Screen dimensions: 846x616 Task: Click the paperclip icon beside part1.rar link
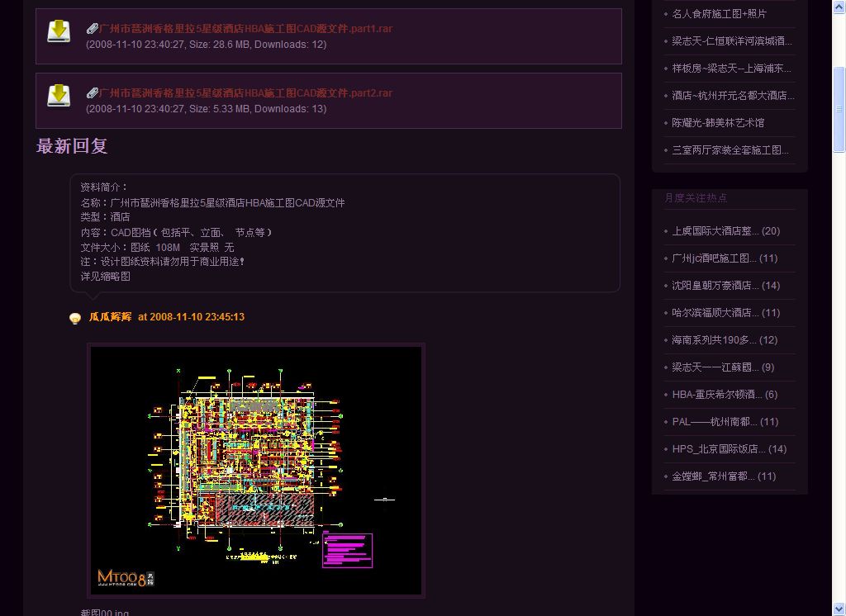click(x=93, y=29)
